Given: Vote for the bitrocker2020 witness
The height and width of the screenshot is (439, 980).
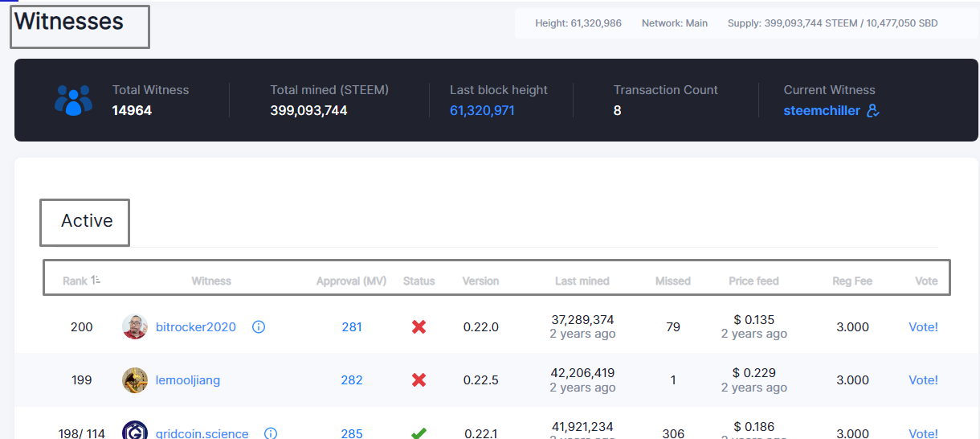Looking at the screenshot, I should pyautogui.click(x=923, y=327).
